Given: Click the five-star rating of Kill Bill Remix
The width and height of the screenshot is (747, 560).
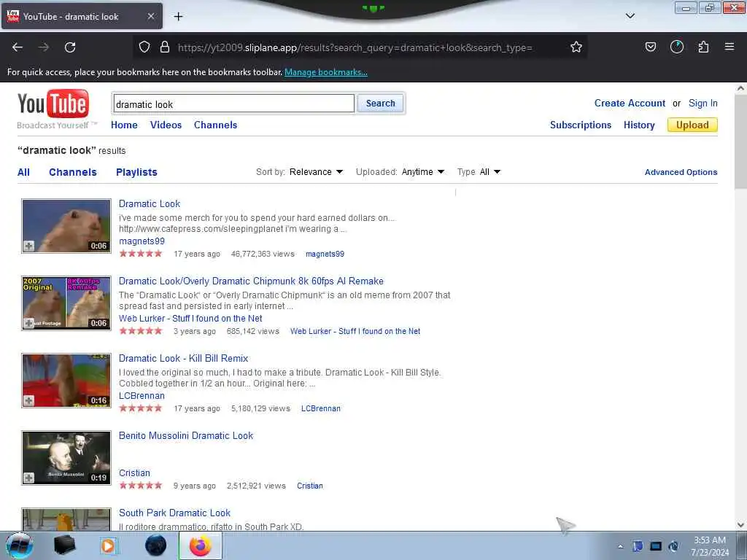Looking at the screenshot, I should pos(141,408).
